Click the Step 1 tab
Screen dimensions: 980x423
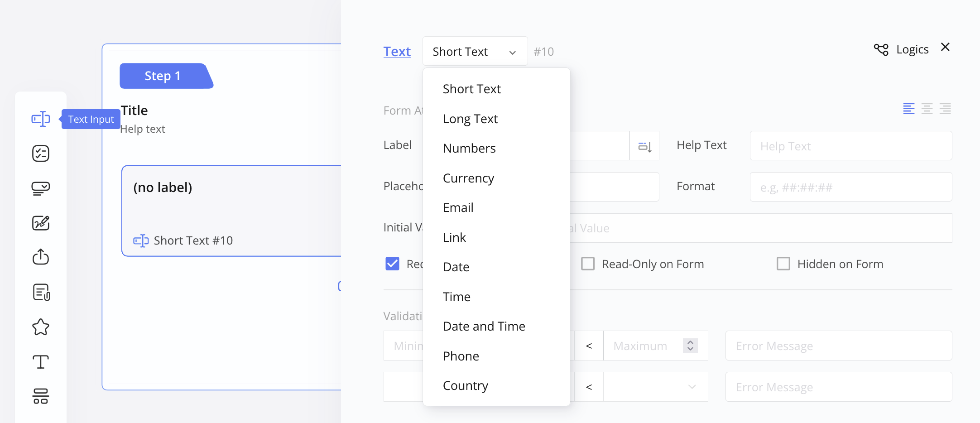pyautogui.click(x=166, y=76)
